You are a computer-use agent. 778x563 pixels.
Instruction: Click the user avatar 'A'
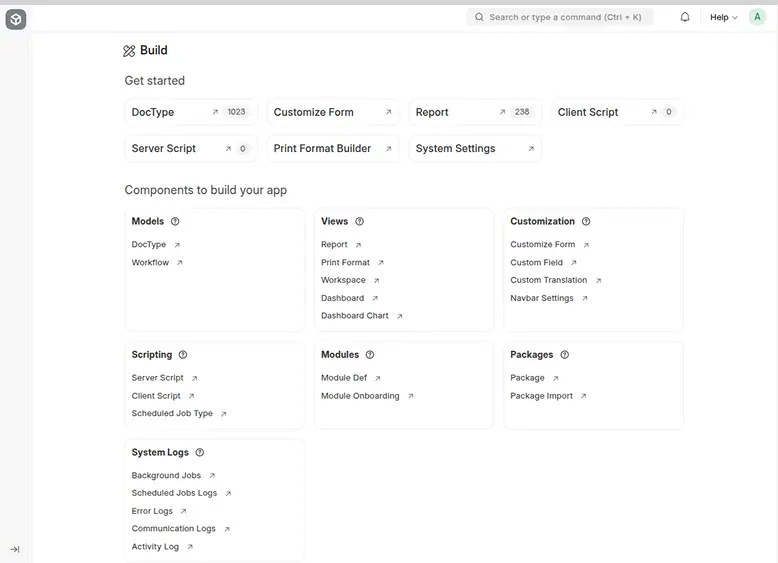757,17
